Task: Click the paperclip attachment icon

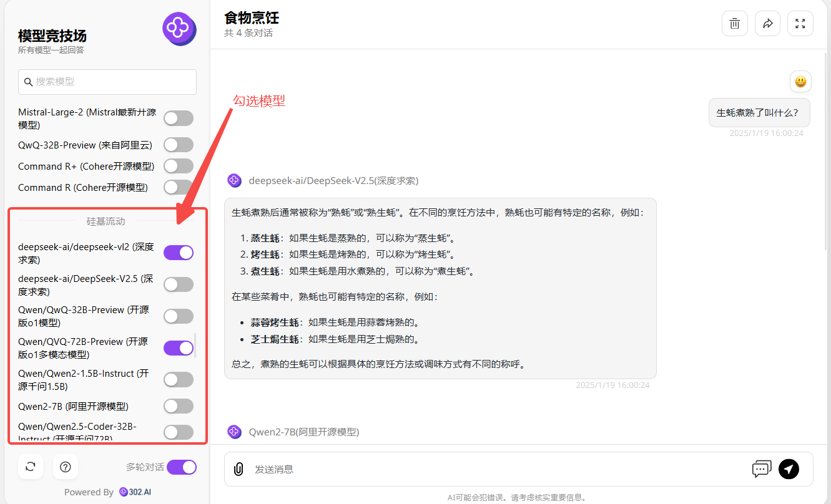Action: pos(238,469)
